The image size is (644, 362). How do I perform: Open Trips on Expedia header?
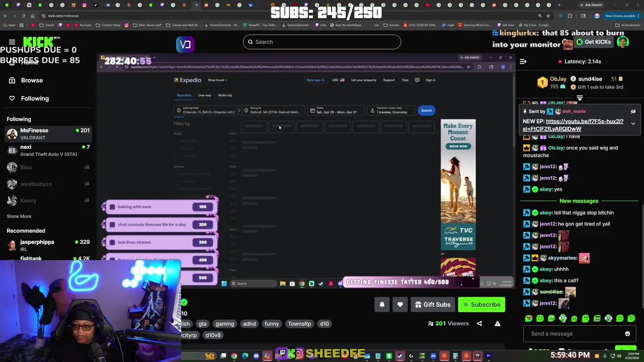pos(405,80)
